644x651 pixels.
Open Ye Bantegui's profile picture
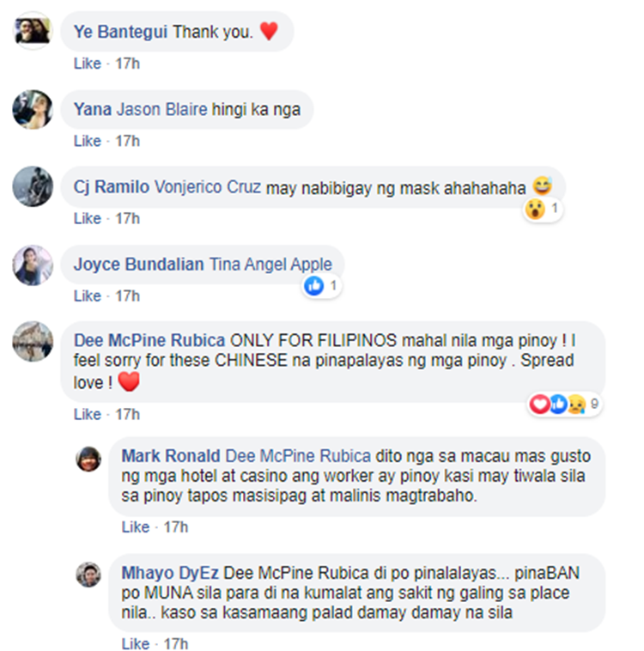[33, 31]
